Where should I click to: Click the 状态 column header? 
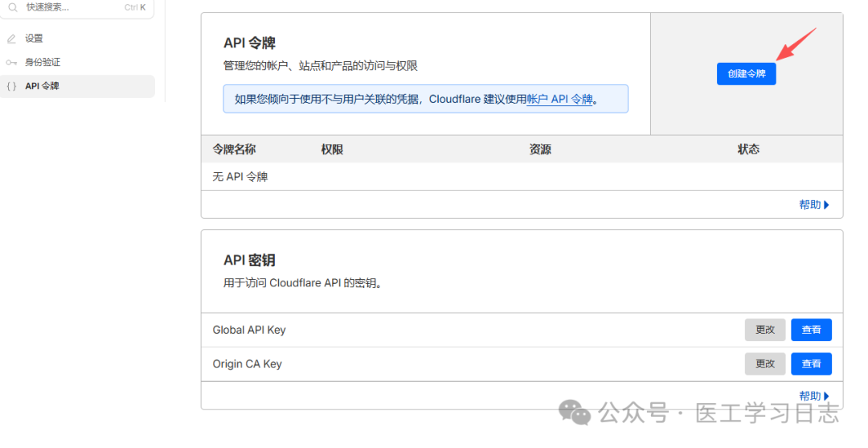(748, 150)
